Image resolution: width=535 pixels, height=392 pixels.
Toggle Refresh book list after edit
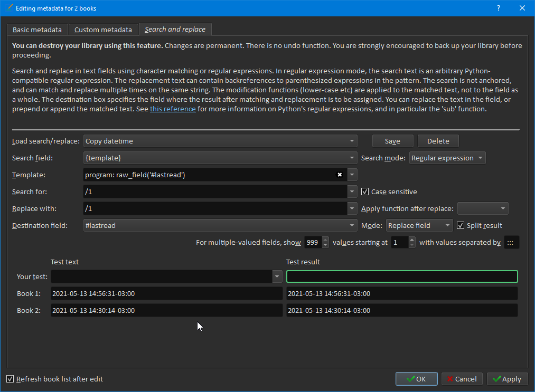(10, 379)
